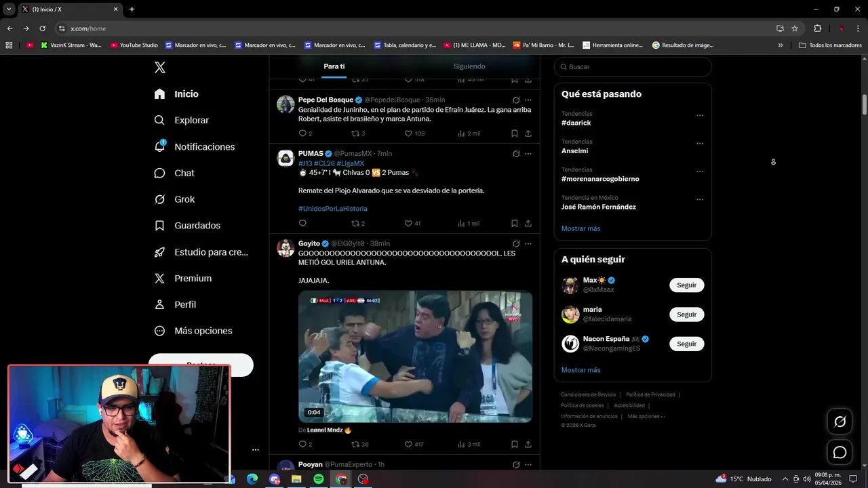Screen dimensions: 868x488
Task: Open more options for the #daarick trend
Action: coord(700,115)
